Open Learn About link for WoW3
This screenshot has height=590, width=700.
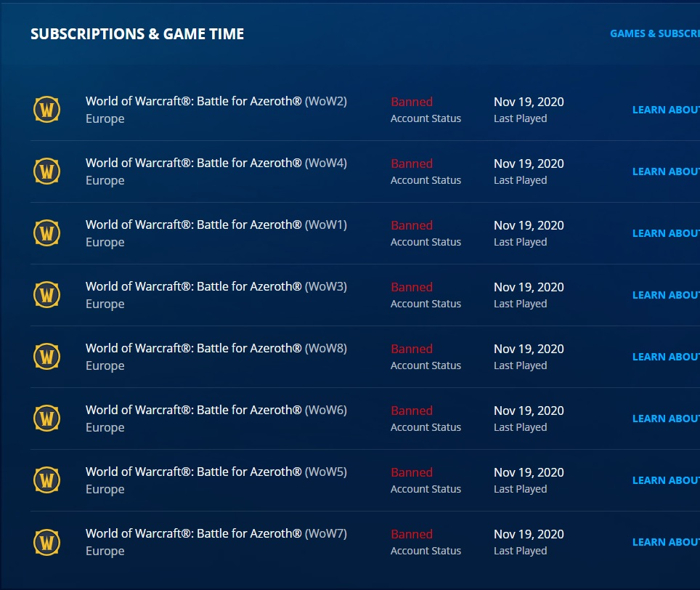point(666,295)
